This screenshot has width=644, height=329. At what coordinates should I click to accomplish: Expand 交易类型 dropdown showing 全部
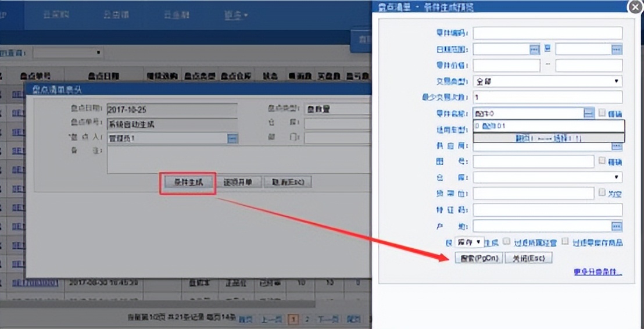click(548, 81)
